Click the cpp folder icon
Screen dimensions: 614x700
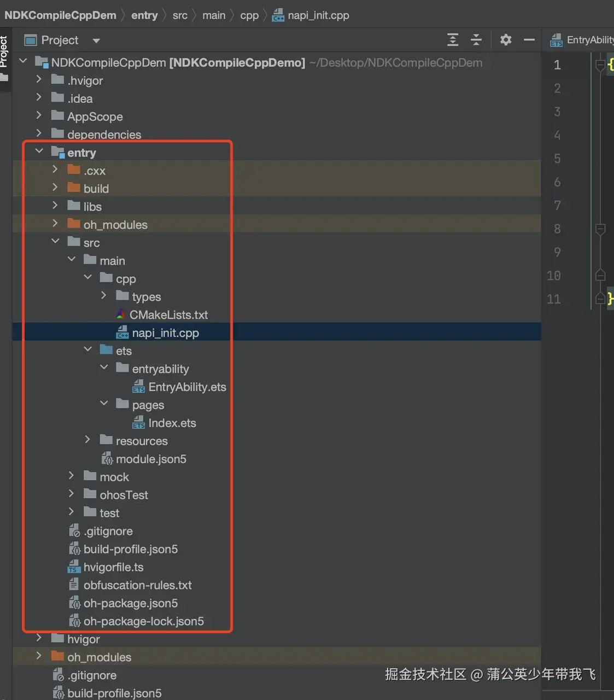click(106, 278)
